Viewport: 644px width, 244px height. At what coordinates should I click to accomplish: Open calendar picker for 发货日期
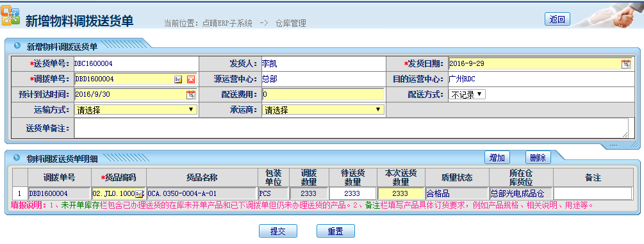(625, 63)
